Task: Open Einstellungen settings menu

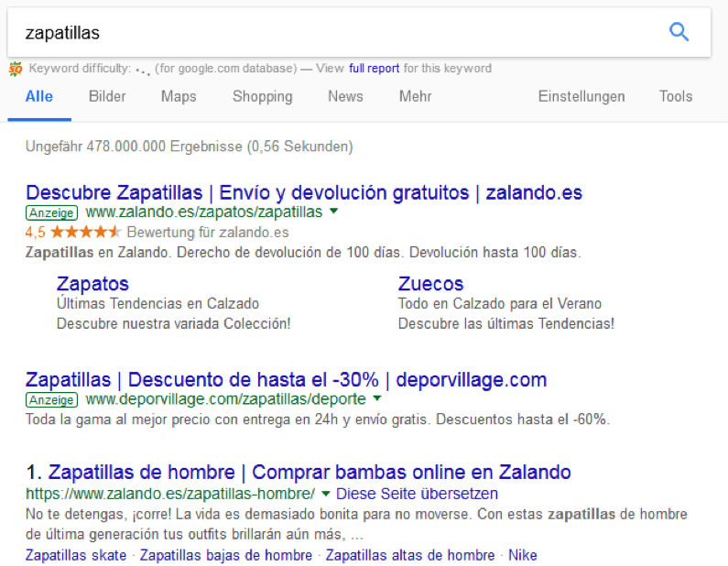Action: pos(581,96)
